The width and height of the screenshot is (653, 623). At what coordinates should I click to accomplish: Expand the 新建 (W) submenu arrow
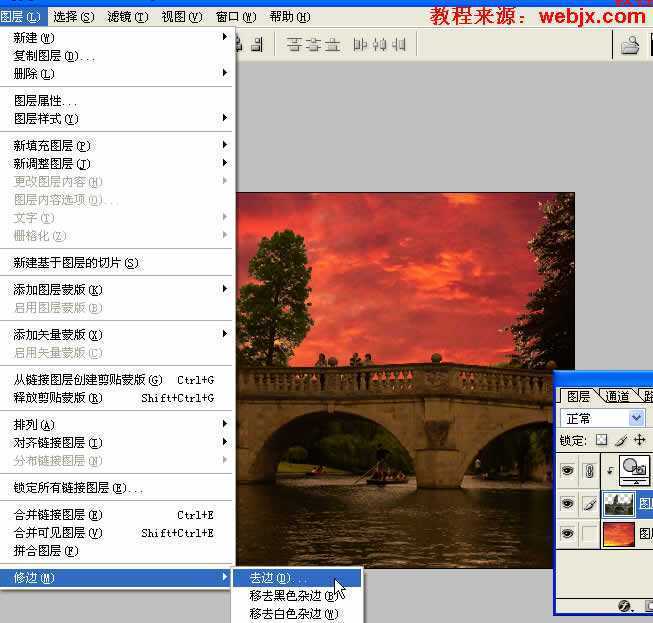pyautogui.click(x=224, y=37)
